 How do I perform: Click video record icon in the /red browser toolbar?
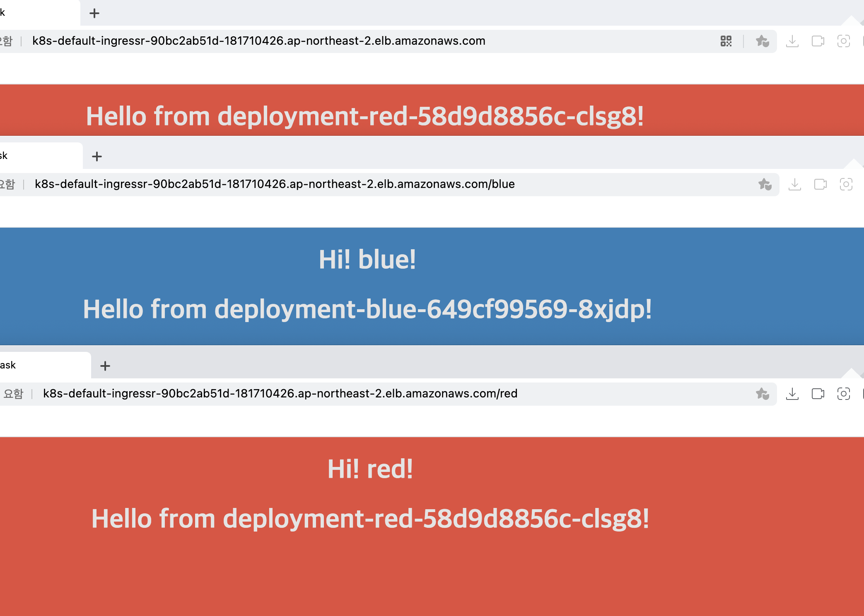(x=818, y=394)
